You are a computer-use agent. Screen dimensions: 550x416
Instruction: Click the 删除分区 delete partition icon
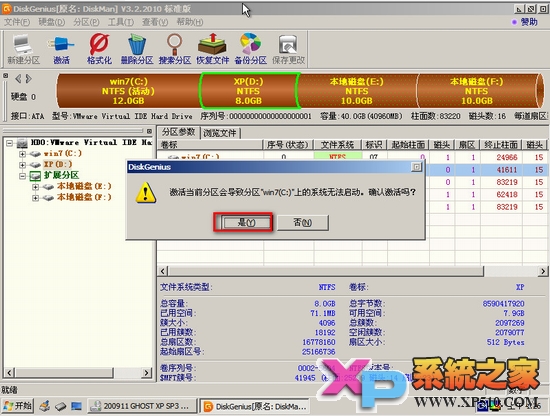pos(137,49)
